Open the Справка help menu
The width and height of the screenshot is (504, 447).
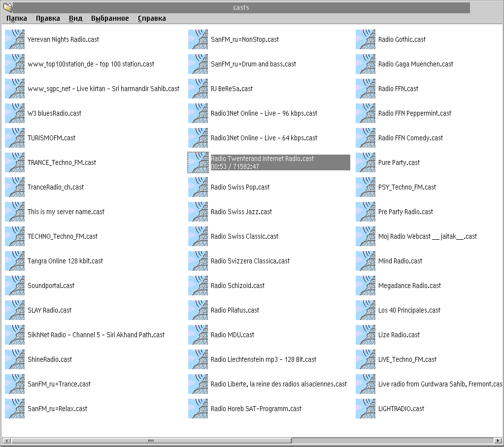(x=152, y=18)
